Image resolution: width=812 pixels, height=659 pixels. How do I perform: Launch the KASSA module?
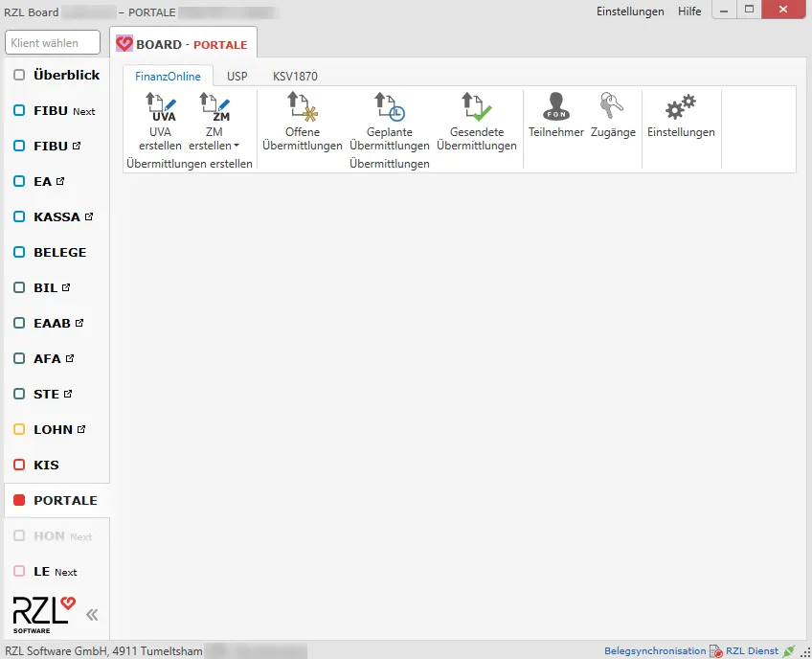(x=56, y=216)
